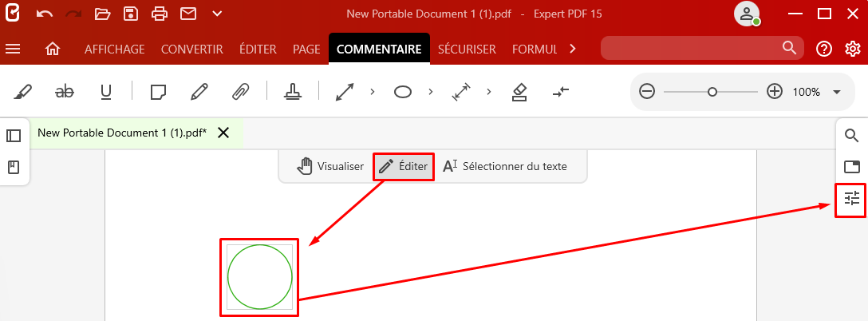Screen dimensions: 868x321
Task: Add a sticky note comment
Action: pos(159,92)
